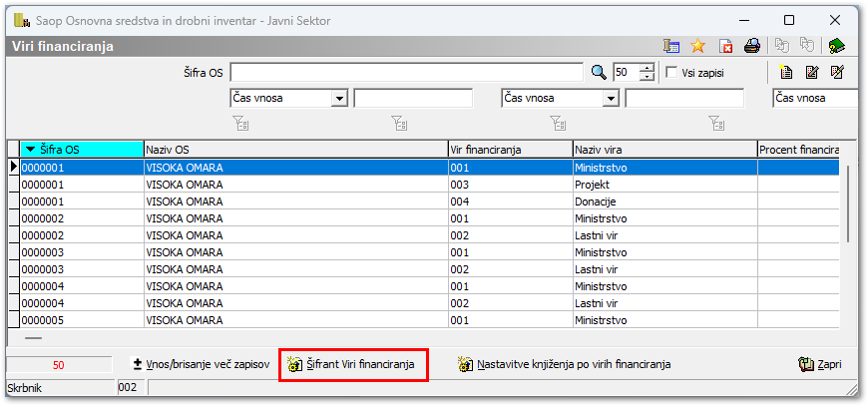Enable the Vsi zapisi checkbox
868x406 pixels.
click(671, 73)
